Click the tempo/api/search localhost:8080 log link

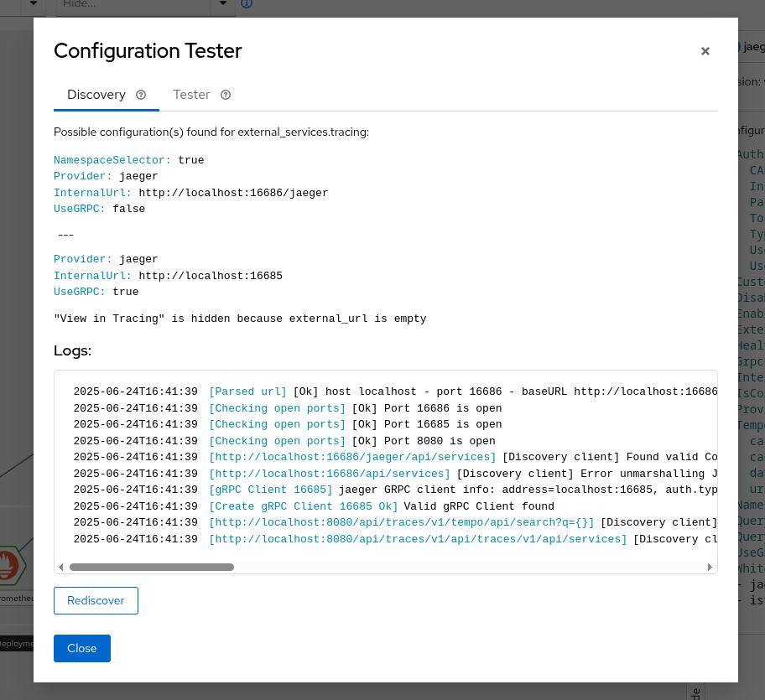(x=401, y=522)
